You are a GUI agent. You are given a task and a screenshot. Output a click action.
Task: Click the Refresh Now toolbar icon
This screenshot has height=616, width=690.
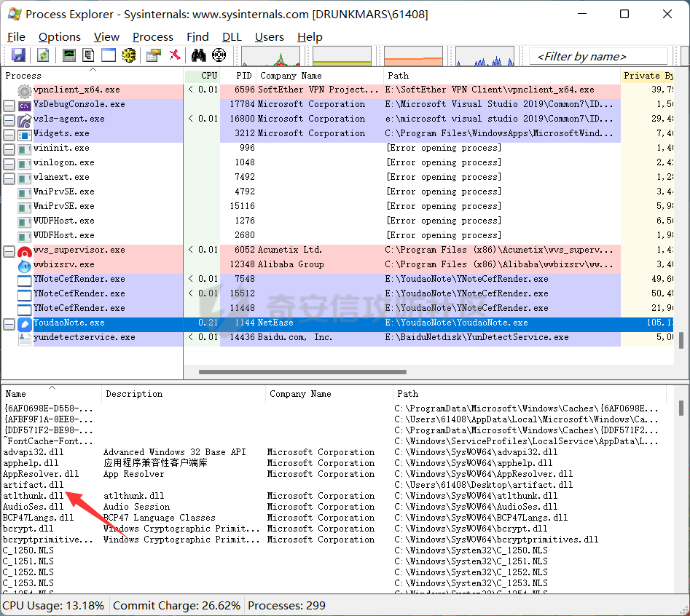tap(43, 55)
